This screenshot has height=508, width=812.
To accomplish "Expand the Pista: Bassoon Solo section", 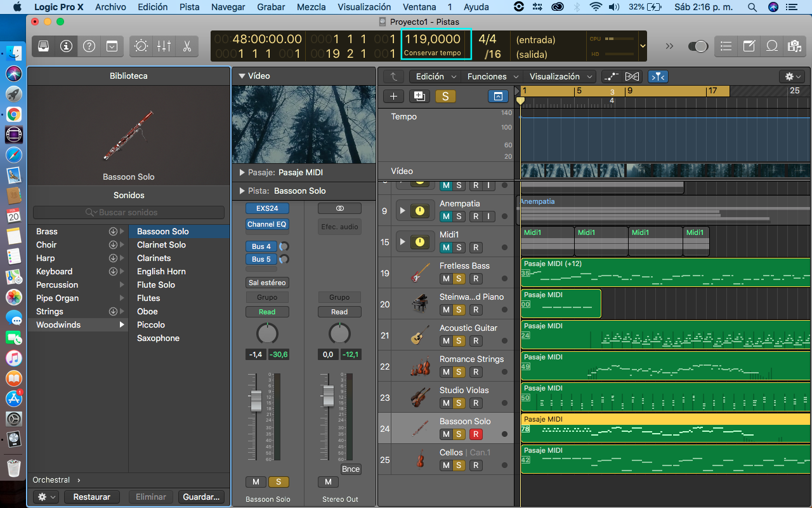I will [242, 190].
